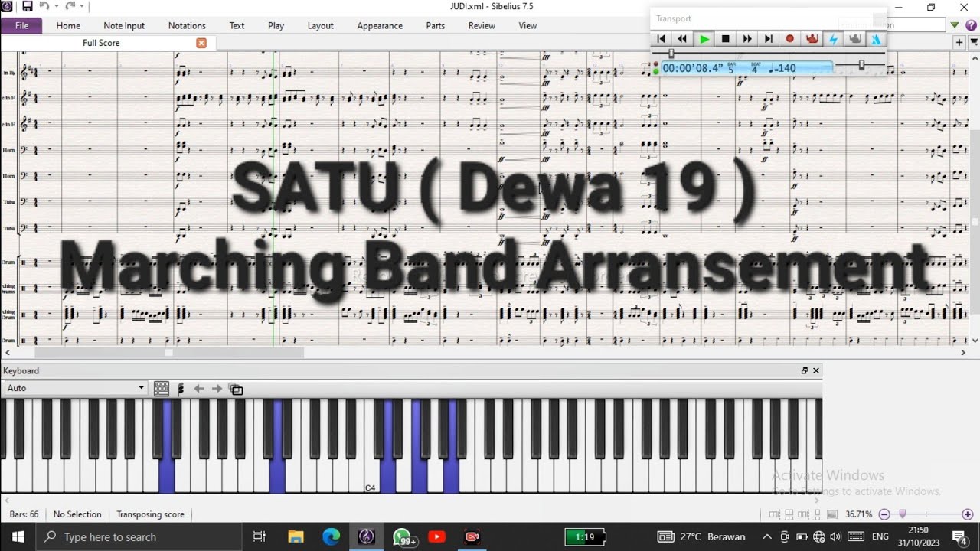This screenshot has height=551, width=980.
Task: Toggle Flexi-time red conductor icon
Action: 812,39
